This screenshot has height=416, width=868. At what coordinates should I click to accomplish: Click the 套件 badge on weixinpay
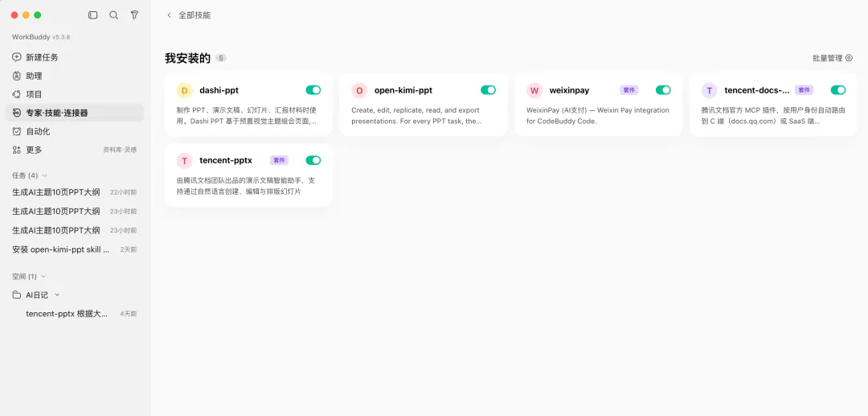(x=629, y=90)
